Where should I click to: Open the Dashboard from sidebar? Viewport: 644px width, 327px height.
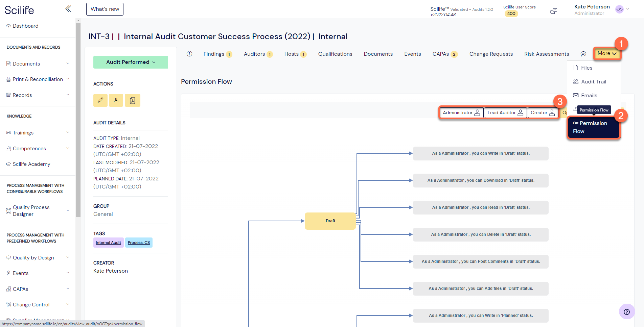(x=22, y=26)
